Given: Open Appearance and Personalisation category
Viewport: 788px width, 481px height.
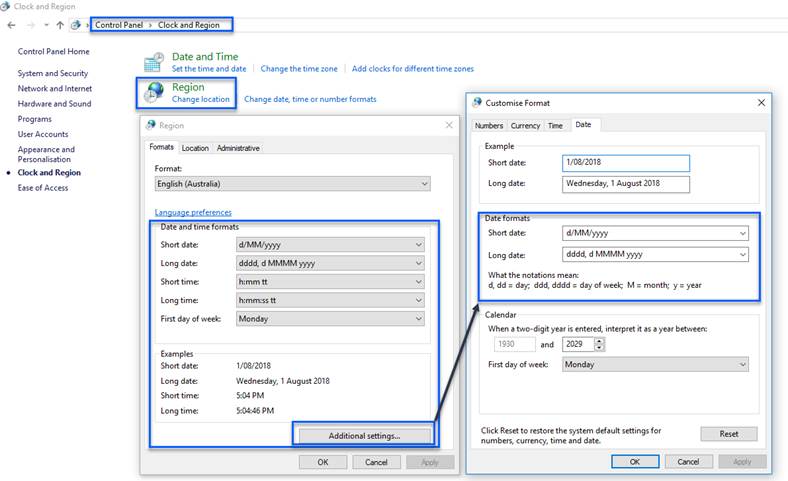Looking at the screenshot, I should (46, 154).
